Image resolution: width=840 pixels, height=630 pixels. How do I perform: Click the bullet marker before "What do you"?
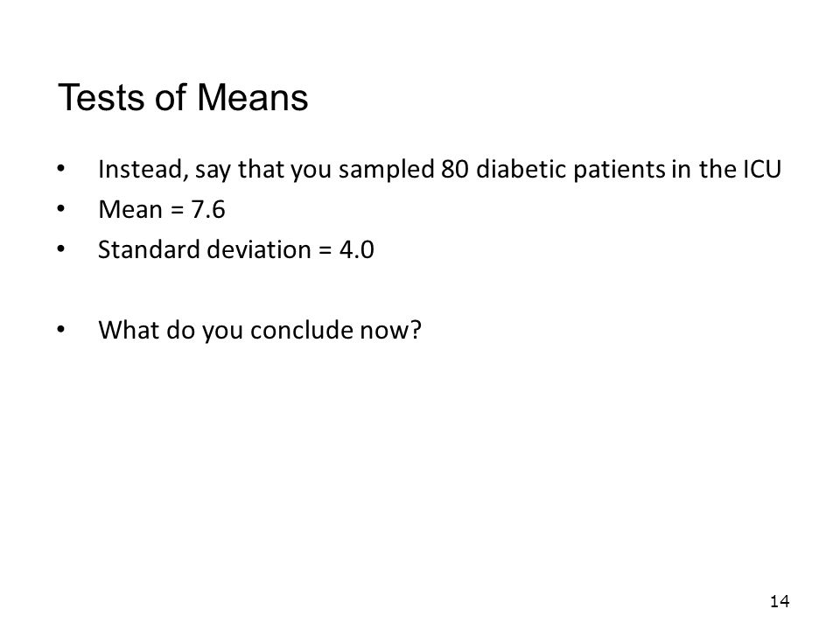60,330
